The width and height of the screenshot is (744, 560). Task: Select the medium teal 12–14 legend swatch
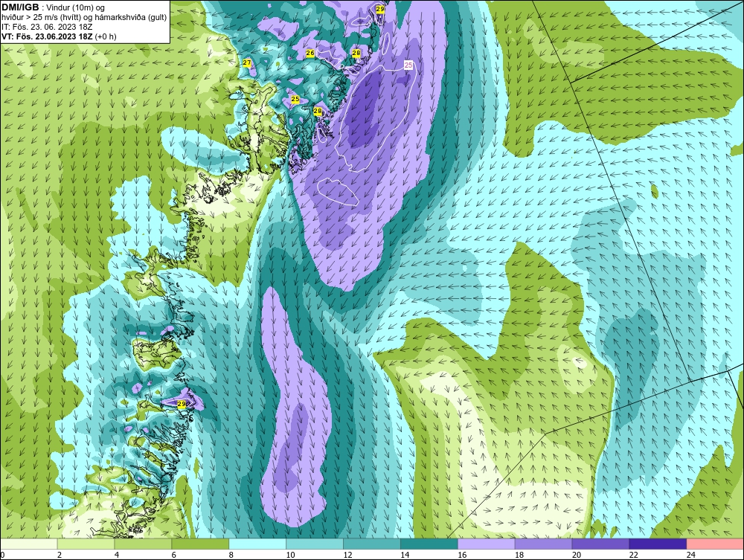[x=371, y=544]
